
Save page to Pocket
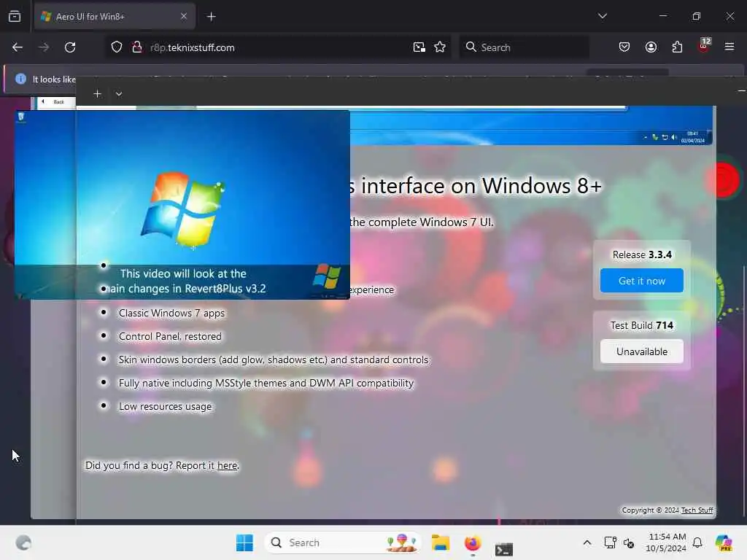click(x=624, y=47)
